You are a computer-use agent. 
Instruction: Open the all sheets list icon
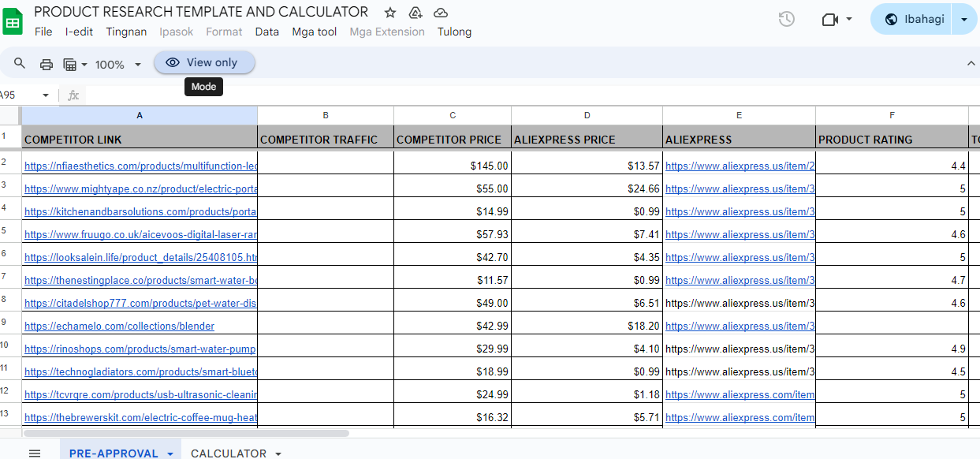35,453
